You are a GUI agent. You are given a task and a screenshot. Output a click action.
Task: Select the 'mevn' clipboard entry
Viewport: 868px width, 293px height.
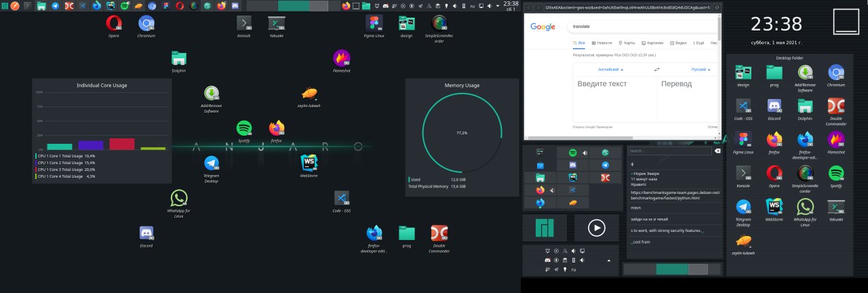click(x=675, y=208)
